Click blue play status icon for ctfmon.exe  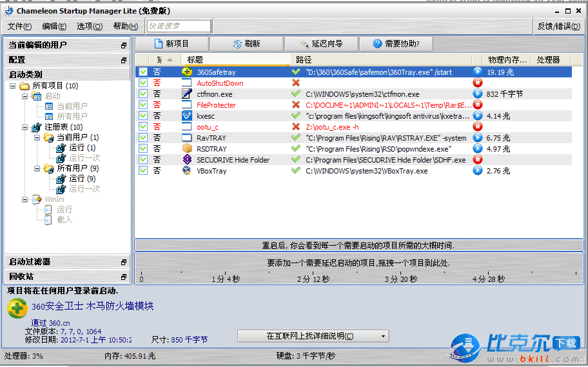point(477,94)
